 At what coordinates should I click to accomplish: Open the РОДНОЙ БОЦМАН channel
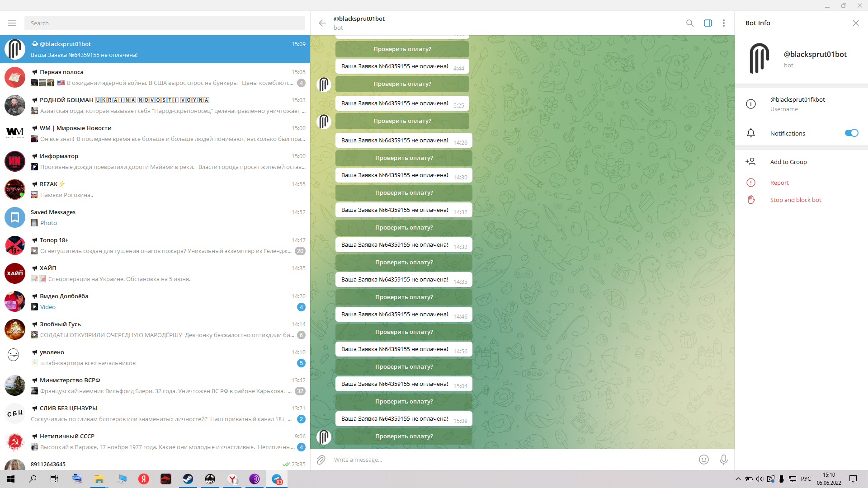click(x=155, y=105)
